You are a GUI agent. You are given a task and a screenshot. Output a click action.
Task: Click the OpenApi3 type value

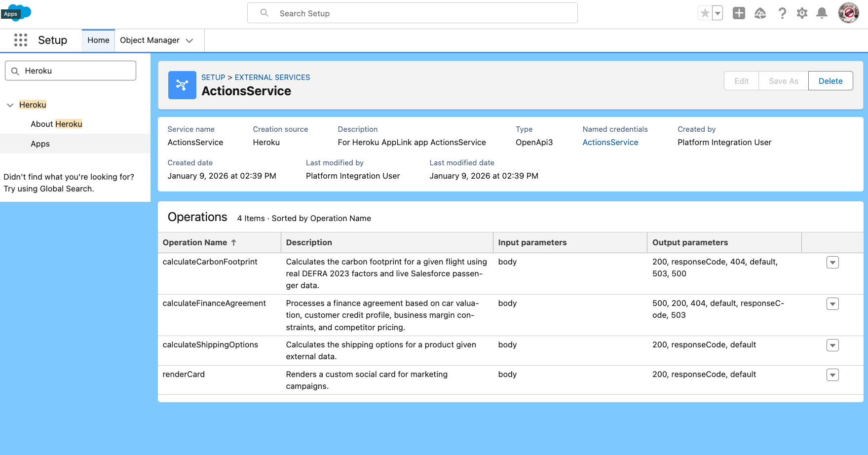tap(534, 142)
